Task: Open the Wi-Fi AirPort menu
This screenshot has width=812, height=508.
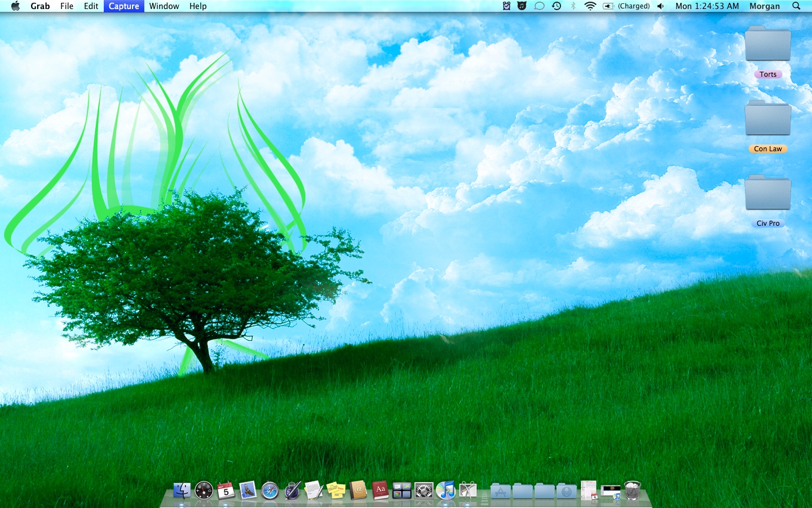Action: click(x=590, y=6)
